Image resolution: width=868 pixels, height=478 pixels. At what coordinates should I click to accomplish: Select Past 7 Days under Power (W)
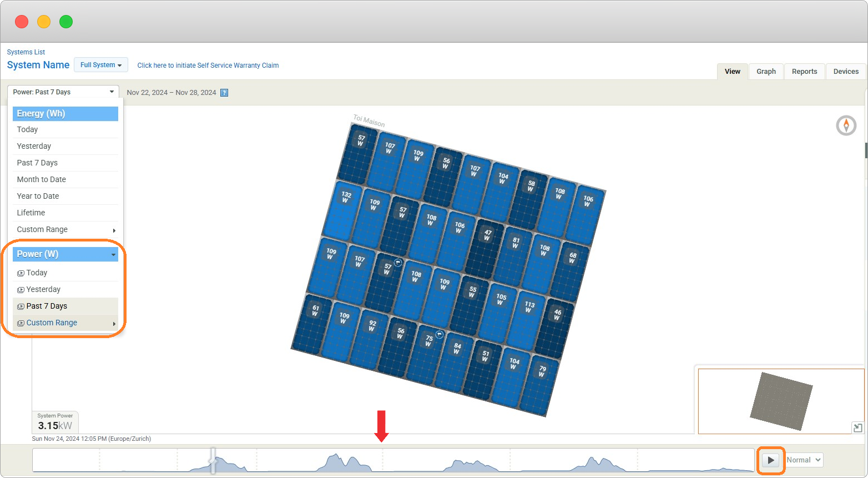click(65, 306)
